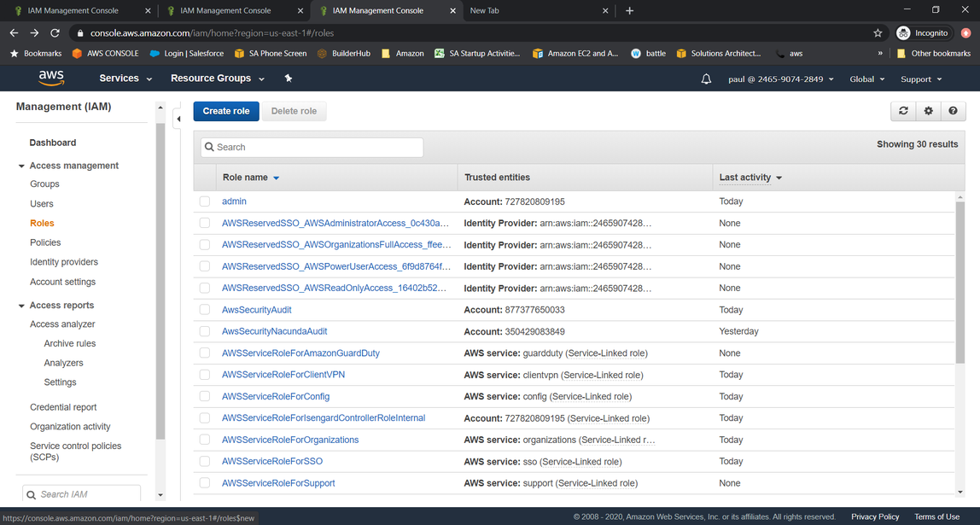Open the Amazon bookmark folder
This screenshot has height=525, width=980.
click(x=403, y=53)
